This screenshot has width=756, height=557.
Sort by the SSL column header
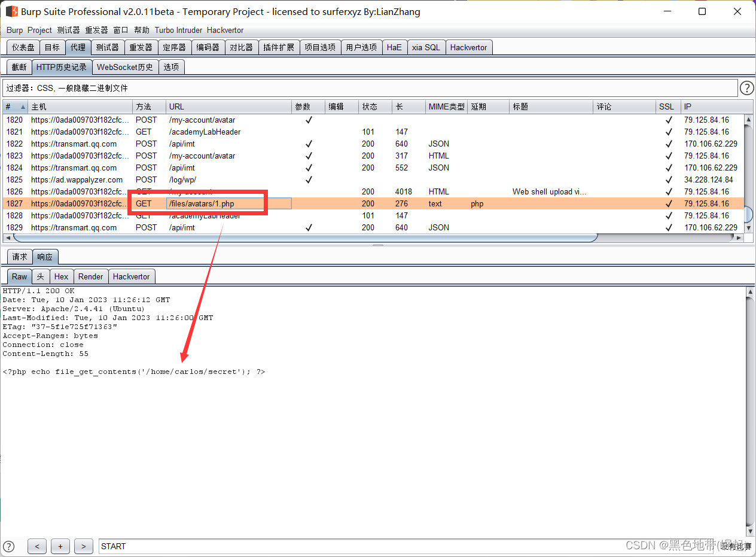(669, 106)
